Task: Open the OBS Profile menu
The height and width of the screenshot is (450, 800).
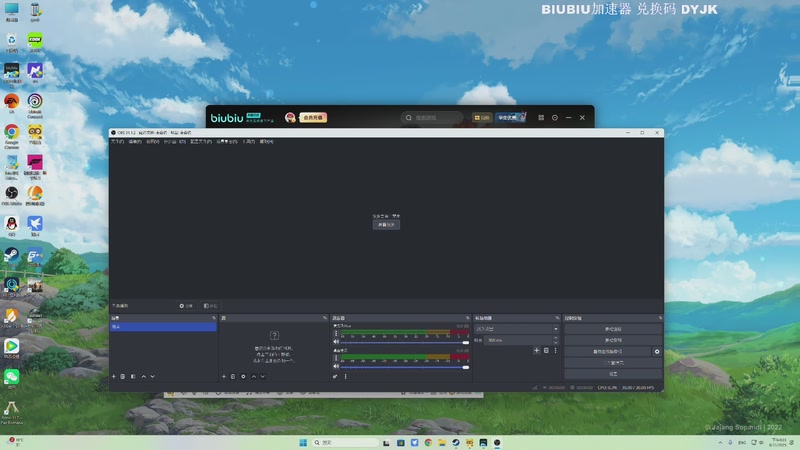Action: (x=201, y=142)
